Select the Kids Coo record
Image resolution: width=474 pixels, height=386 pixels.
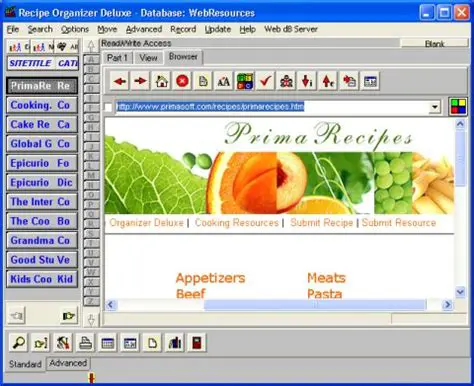[x=42, y=279]
